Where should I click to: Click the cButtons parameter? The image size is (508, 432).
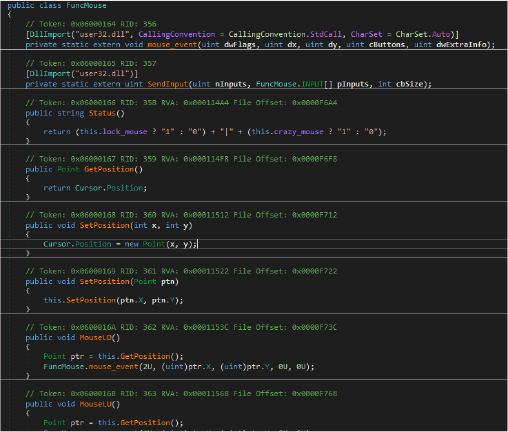click(387, 44)
